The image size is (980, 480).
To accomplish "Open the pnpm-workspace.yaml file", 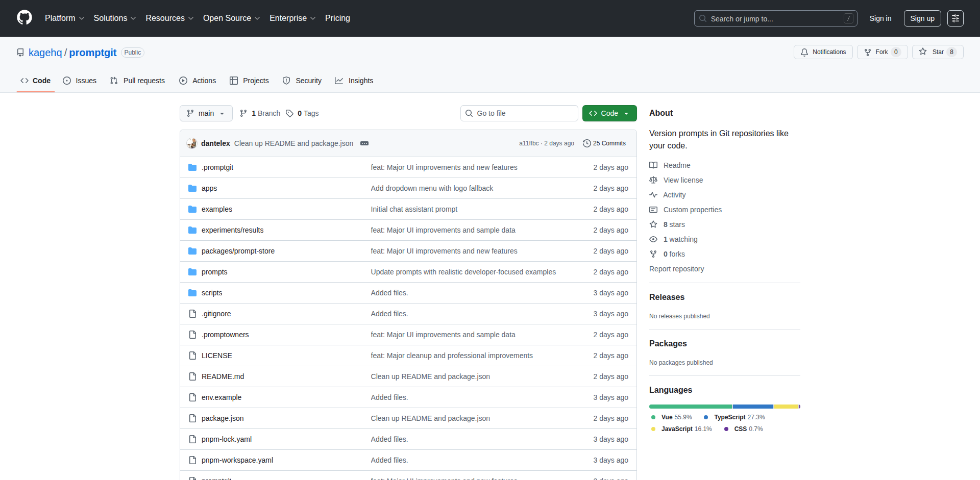I will tap(237, 460).
